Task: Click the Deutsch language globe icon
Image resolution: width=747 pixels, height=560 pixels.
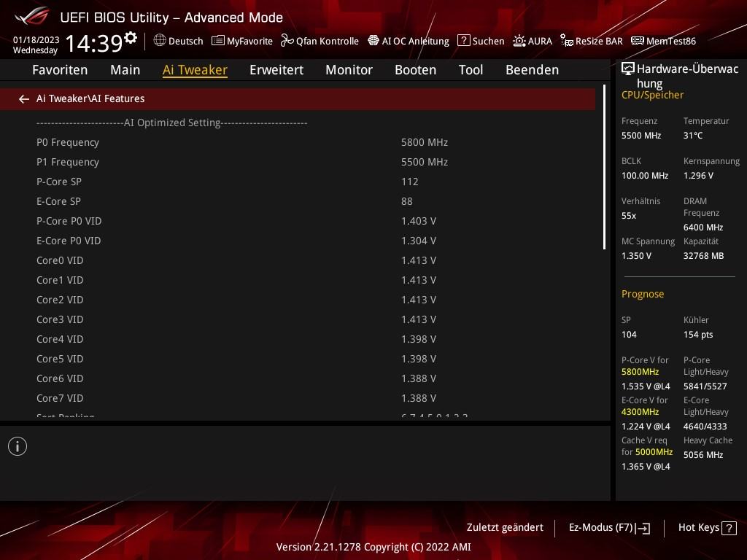Action: click(160, 41)
